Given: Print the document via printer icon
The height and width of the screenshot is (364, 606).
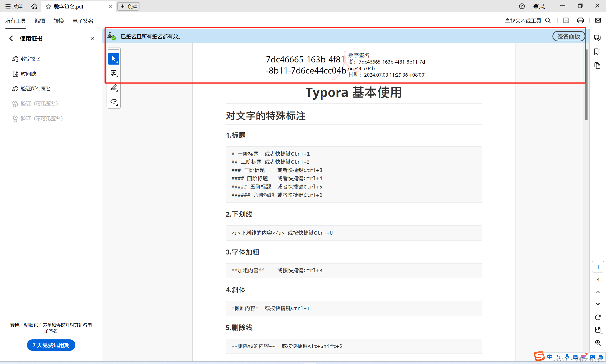Looking at the screenshot, I should tap(580, 21).
